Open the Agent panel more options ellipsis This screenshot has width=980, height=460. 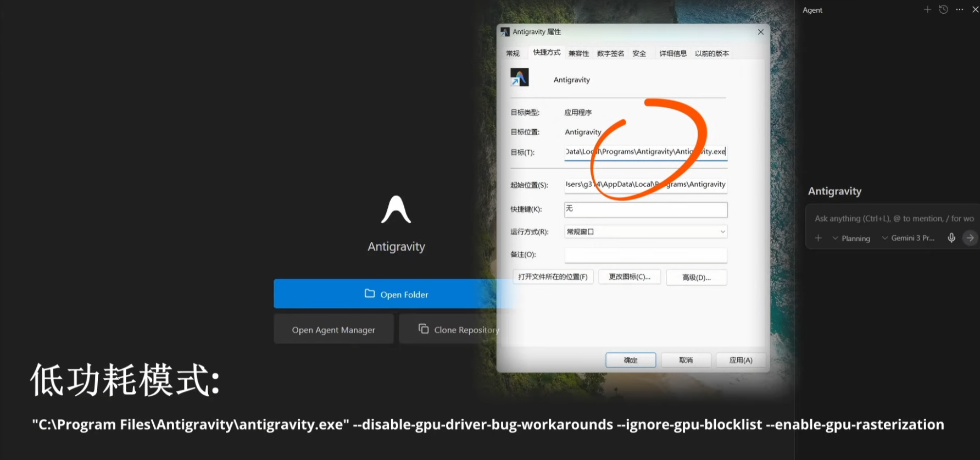pos(960,9)
